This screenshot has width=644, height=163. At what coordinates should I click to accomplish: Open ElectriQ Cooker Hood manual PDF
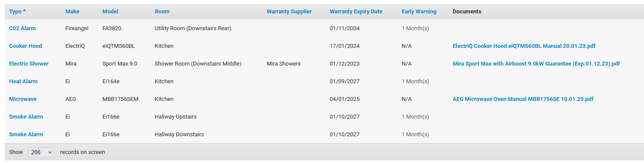(x=524, y=46)
